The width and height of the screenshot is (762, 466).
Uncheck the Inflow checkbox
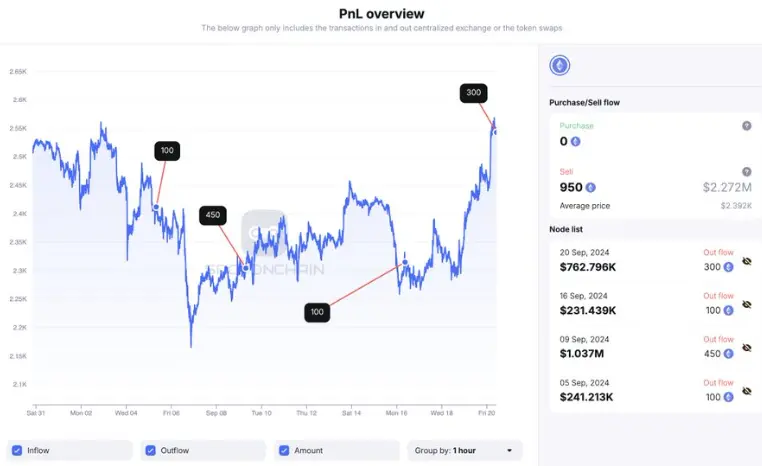click(x=15, y=450)
